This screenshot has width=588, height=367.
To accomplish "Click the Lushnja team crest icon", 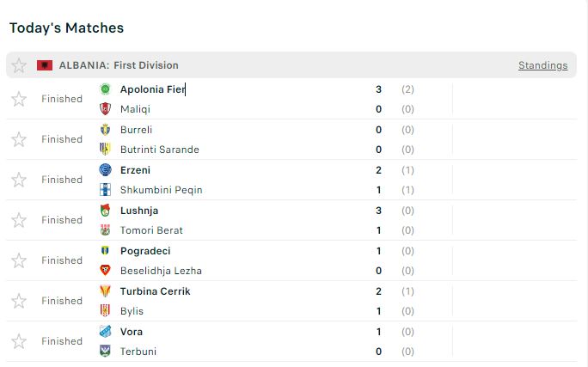I will pyautogui.click(x=105, y=211).
